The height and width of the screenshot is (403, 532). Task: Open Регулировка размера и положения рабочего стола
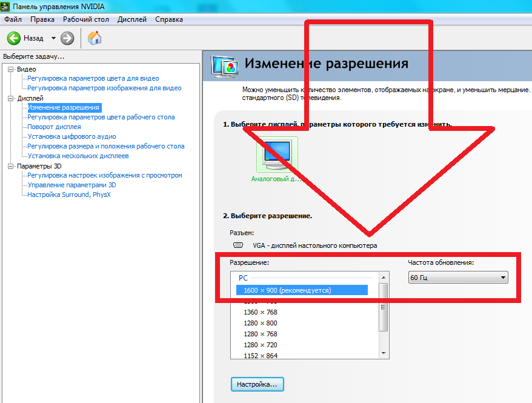[x=106, y=146]
